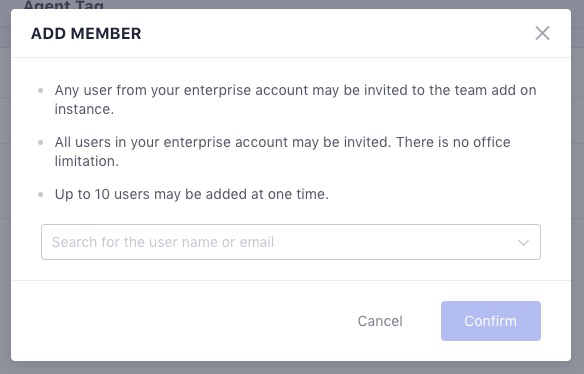Click the 'Up to 10 users' bullet text
This screenshot has width=584, height=374.
click(x=191, y=194)
